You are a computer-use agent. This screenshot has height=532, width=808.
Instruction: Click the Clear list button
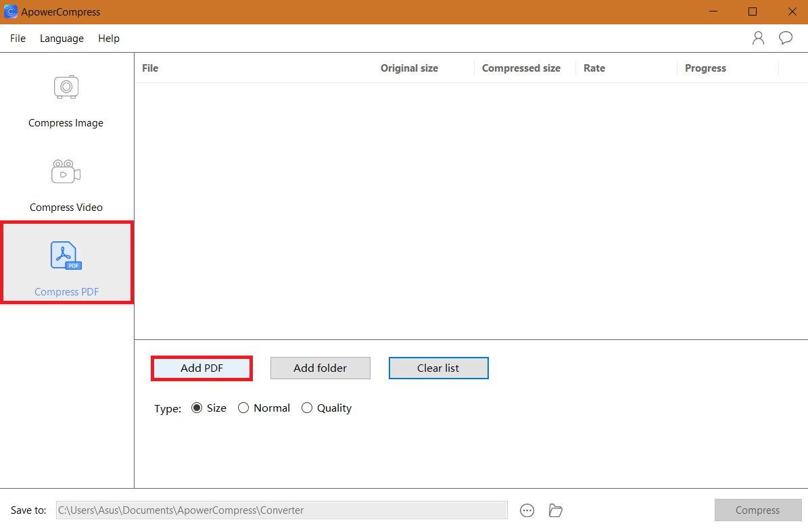pyautogui.click(x=438, y=368)
